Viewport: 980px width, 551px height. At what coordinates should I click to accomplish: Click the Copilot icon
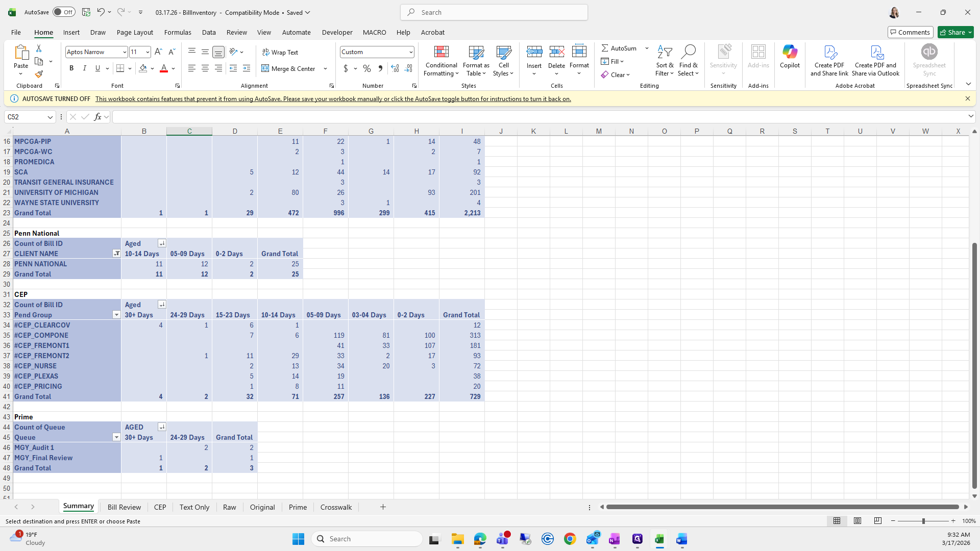coord(790,56)
